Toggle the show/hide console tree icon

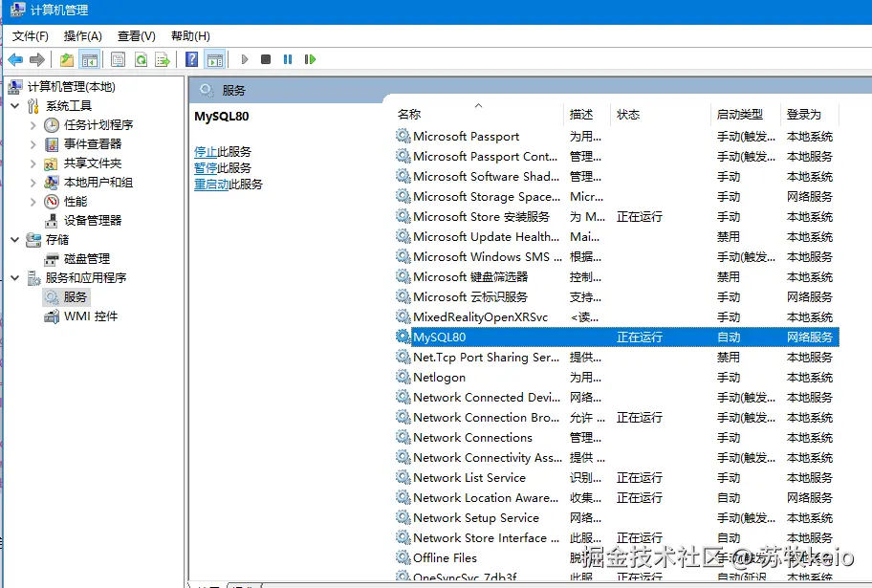(90, 59)
